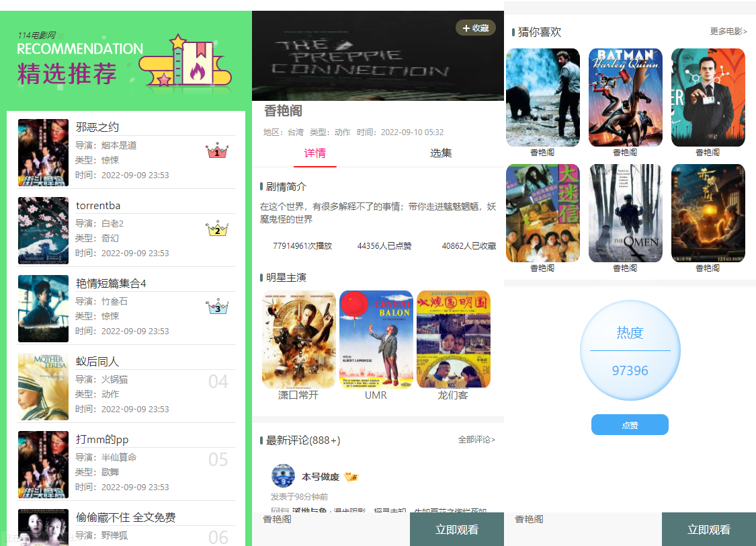Viewport: 756px width, 546px height.
Task: Select the 偷偷藏不住 全文免费 title
Action: click(x=126, y=518)
